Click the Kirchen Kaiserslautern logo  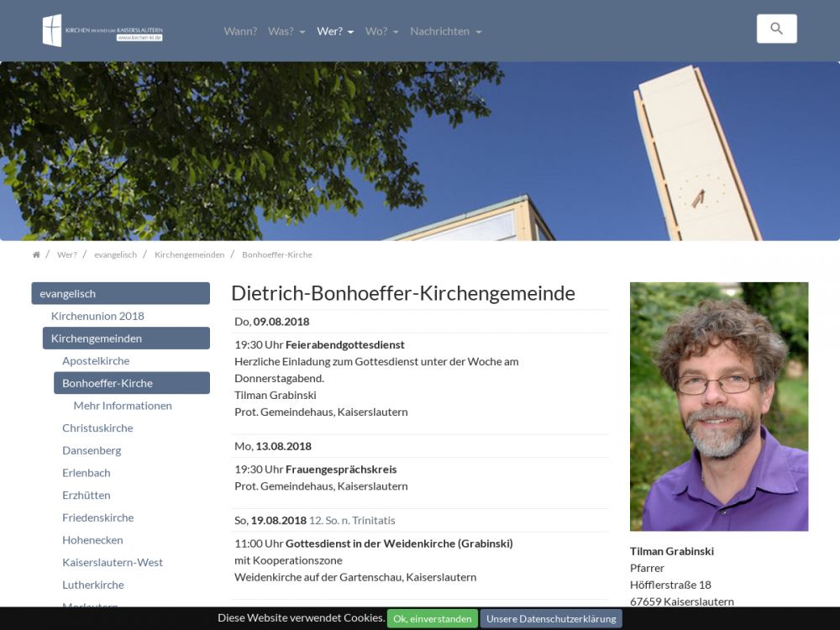coord(102,31)
